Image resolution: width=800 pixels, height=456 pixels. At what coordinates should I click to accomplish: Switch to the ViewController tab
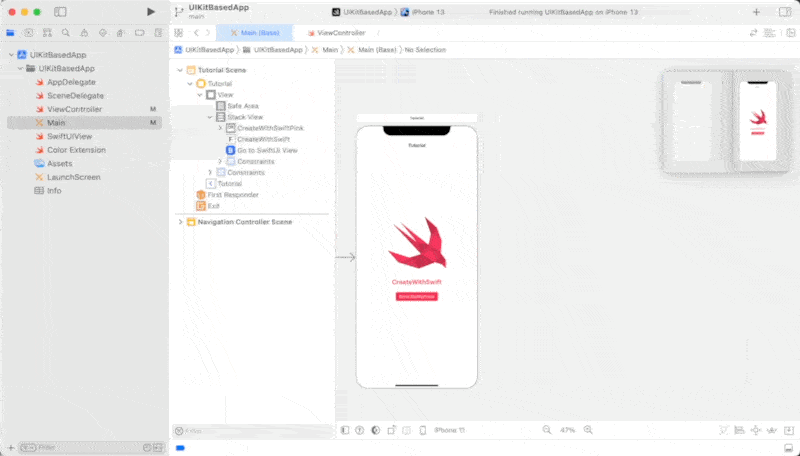pyautogui.click(x=335, y=33)
